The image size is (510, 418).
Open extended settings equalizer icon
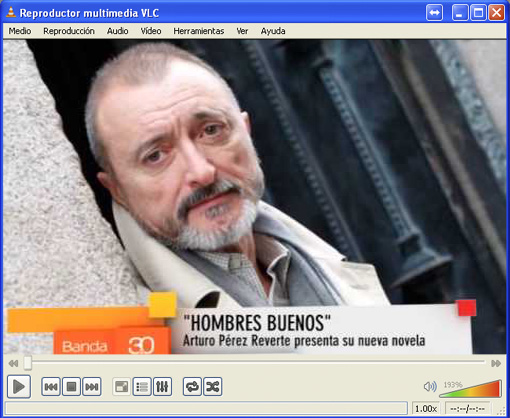tap(162, 387)
